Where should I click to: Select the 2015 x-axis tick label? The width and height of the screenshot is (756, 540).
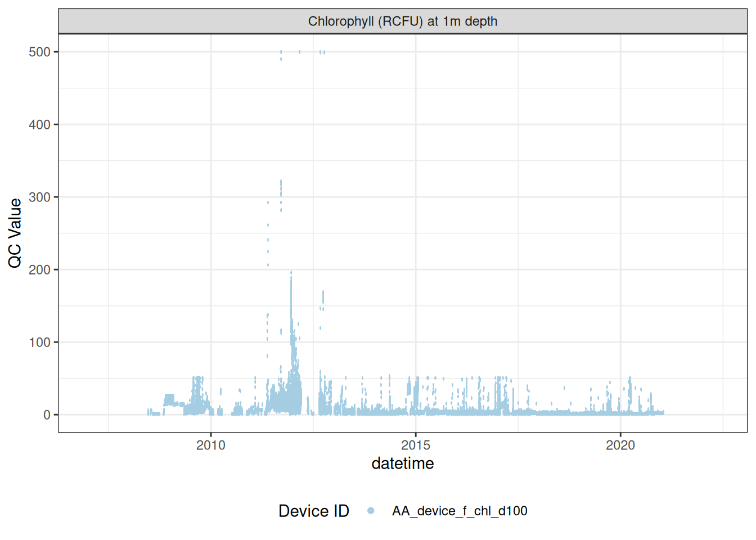coord(415,445)
